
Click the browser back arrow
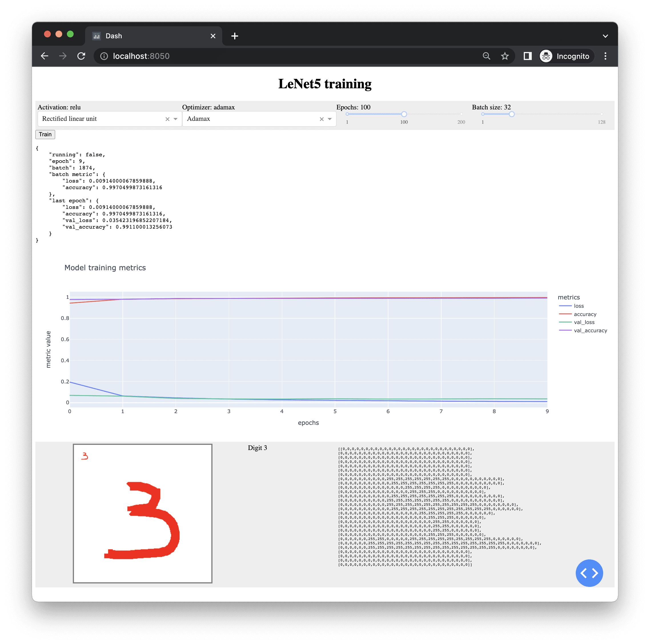pyautogui.click(x=45, y=56)
